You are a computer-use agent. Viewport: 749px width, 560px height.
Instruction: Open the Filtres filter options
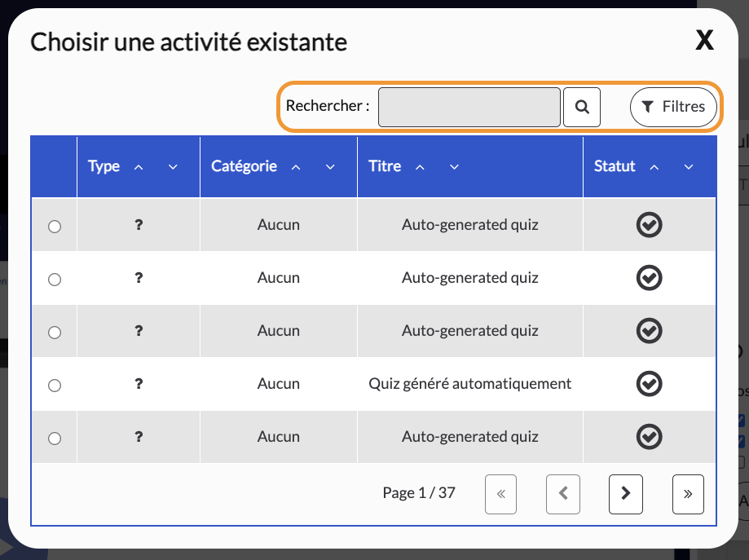[673, 107]
